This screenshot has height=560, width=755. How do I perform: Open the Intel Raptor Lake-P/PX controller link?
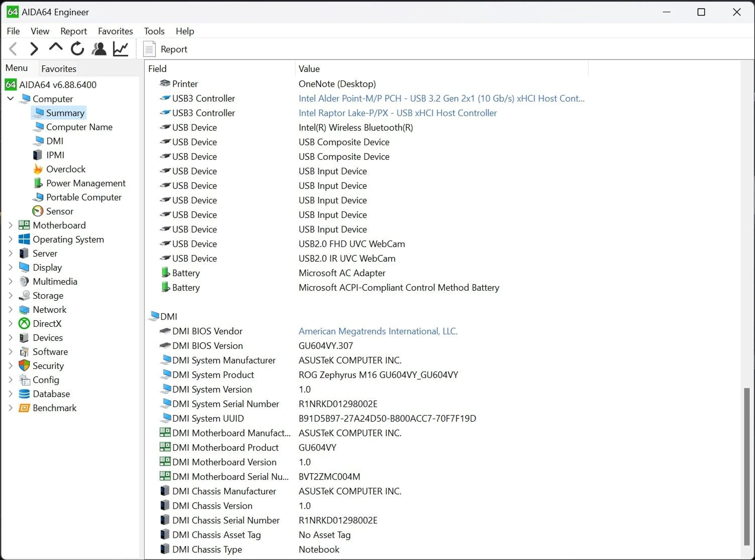pos(398,113)
